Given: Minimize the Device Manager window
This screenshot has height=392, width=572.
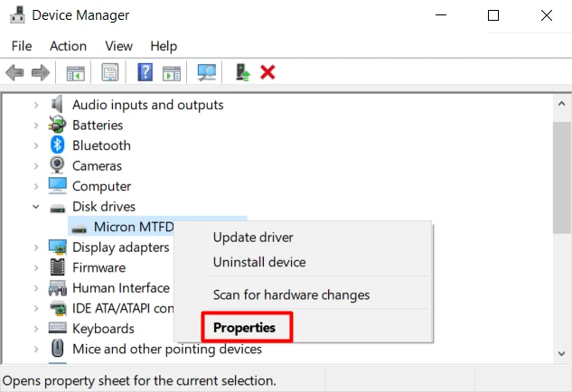Looking at the screenshot, I should [x=441, y=15].
